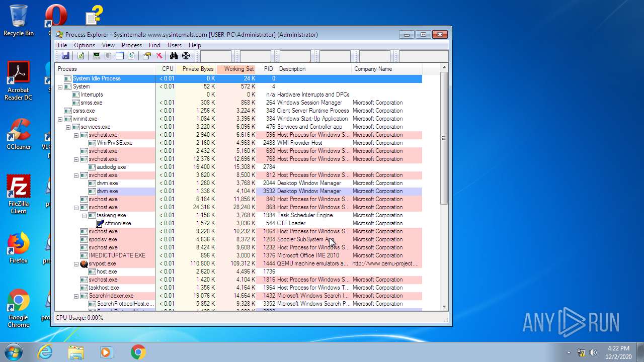
Task: Select the csrss.exe process row
Action: coord(238,111)
